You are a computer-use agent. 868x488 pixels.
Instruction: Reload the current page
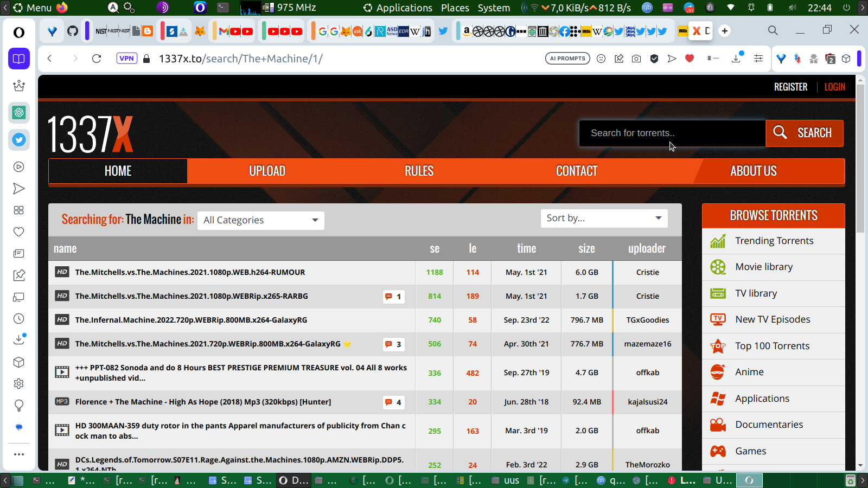(x=97, y=59)
